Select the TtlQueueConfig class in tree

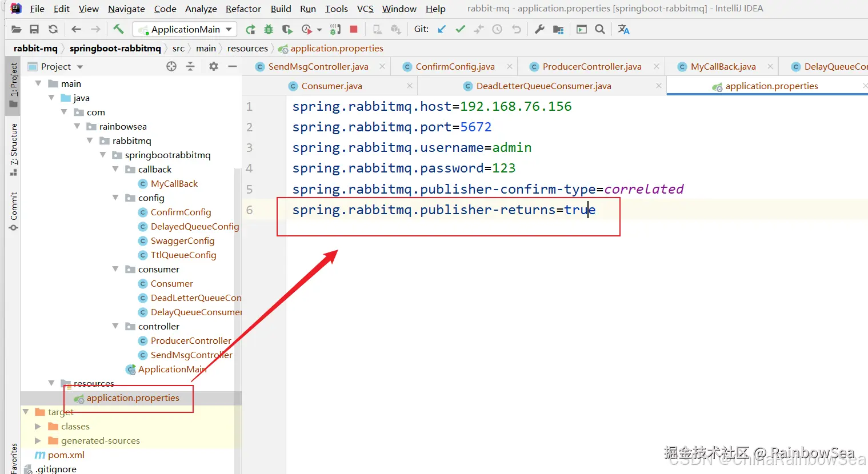pyautogui.click(x=183, y=255)
